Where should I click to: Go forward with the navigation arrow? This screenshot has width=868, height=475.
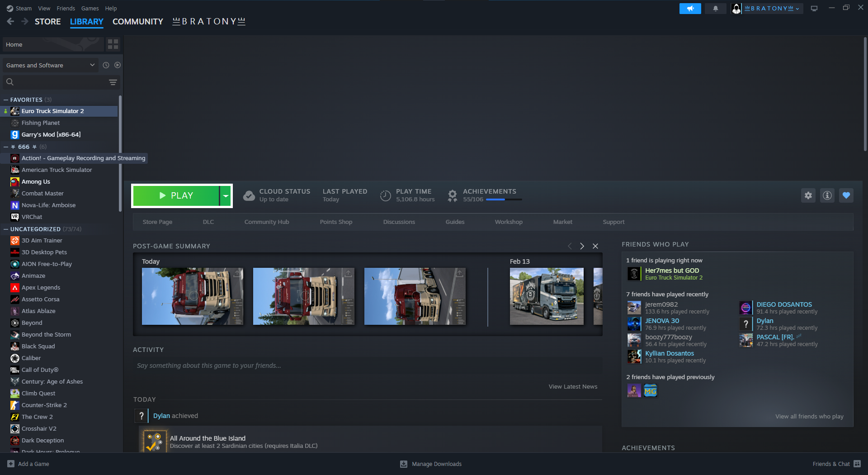(25, 21)
